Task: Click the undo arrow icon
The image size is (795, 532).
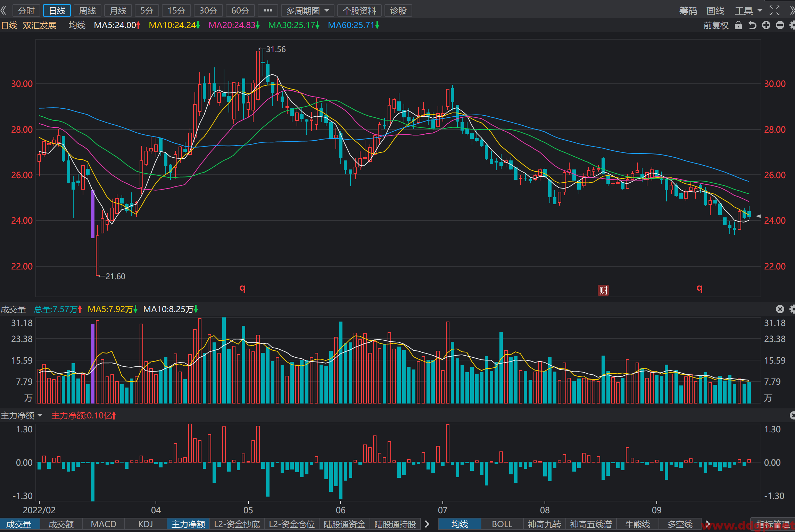Action: (x=752, y=25)
